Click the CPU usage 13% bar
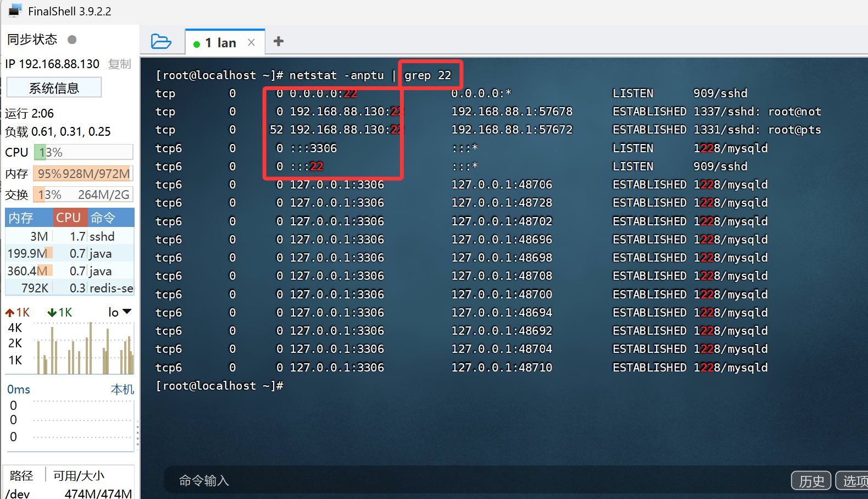The height and width of the screenshot is (499, 868). (x=84, y=152)
